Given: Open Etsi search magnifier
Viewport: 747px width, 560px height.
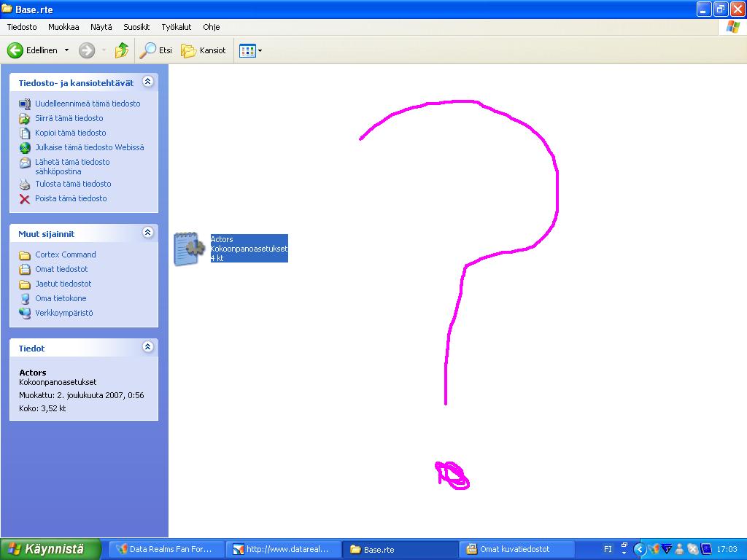Looking at the screenshot, I should [148, 50].
